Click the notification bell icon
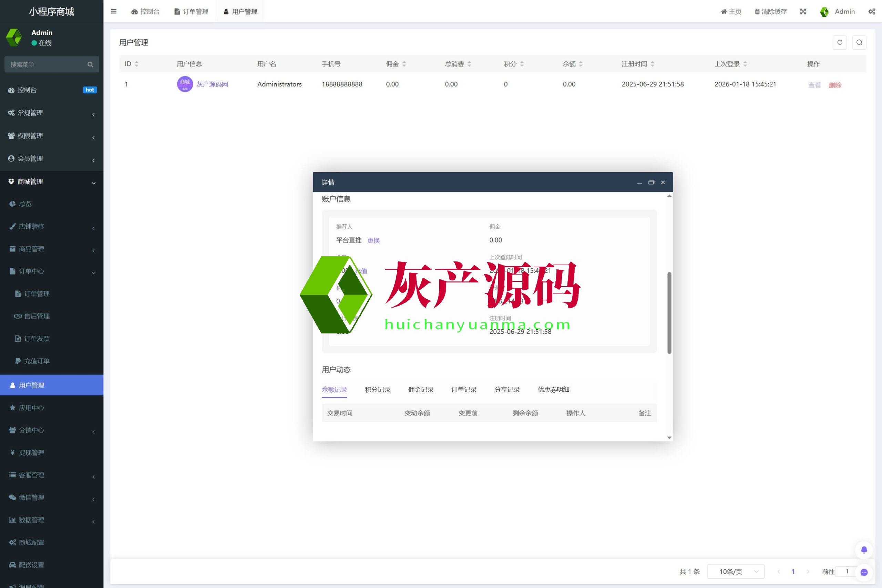The width and height of the screenshot is (882, 588). (864, 550)
